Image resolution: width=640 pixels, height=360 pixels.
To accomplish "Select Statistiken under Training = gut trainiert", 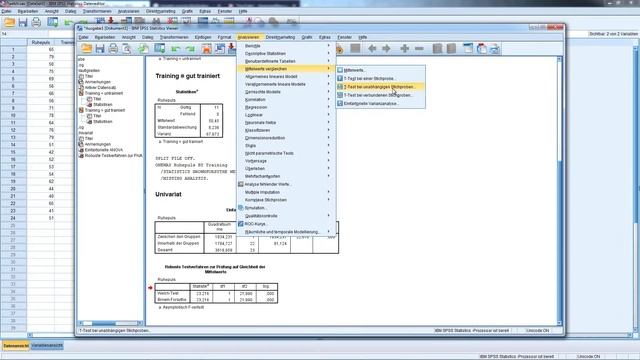I will (x=102, y=122).
